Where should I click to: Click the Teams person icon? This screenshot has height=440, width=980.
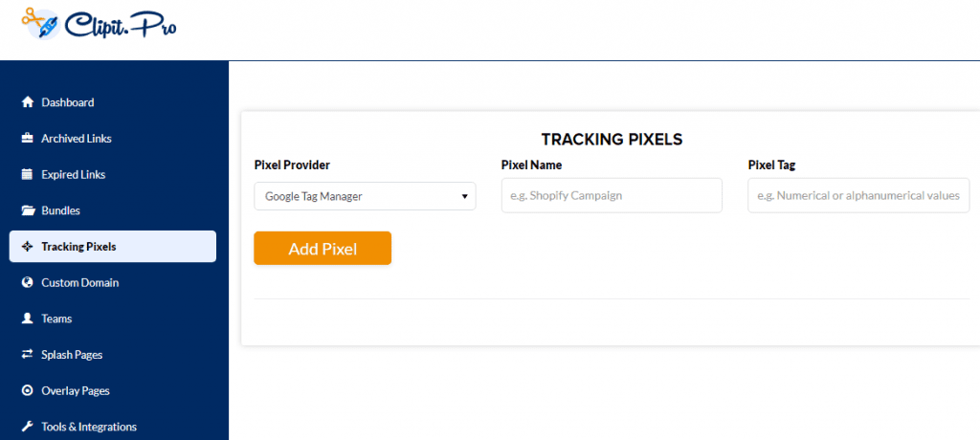pyautogui.click(x=27, y=319)
